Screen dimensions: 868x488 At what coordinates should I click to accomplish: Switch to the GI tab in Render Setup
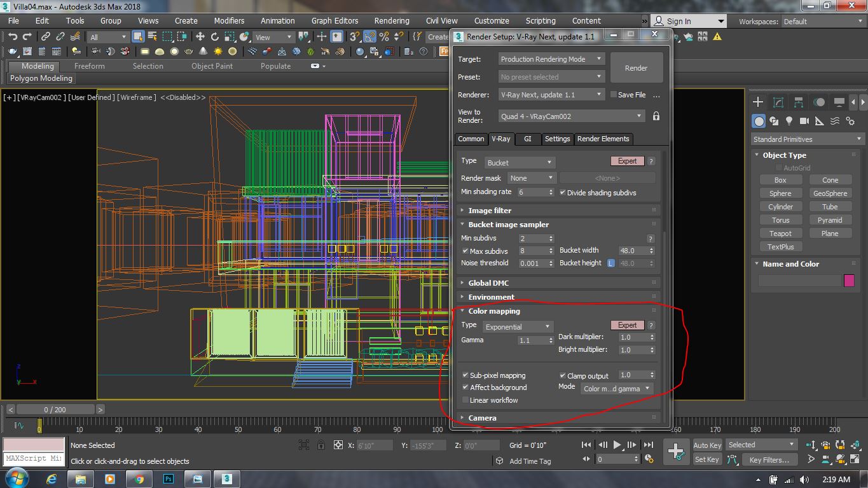(527, 139)
